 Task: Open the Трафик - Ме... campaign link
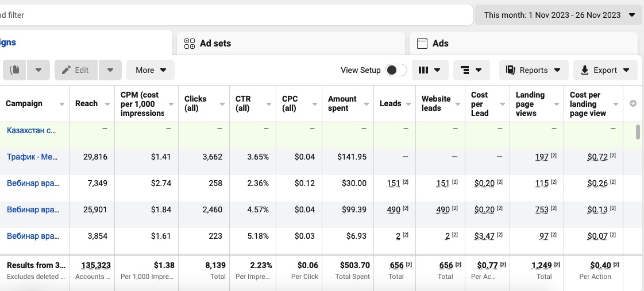(32, 157)
